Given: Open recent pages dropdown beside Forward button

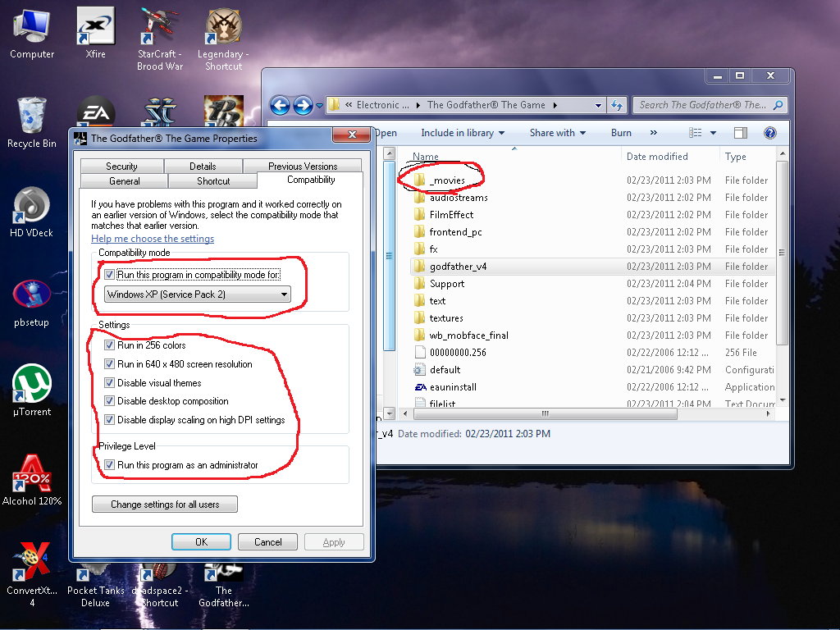Looking at the screenshot, I should pos(319,106).
